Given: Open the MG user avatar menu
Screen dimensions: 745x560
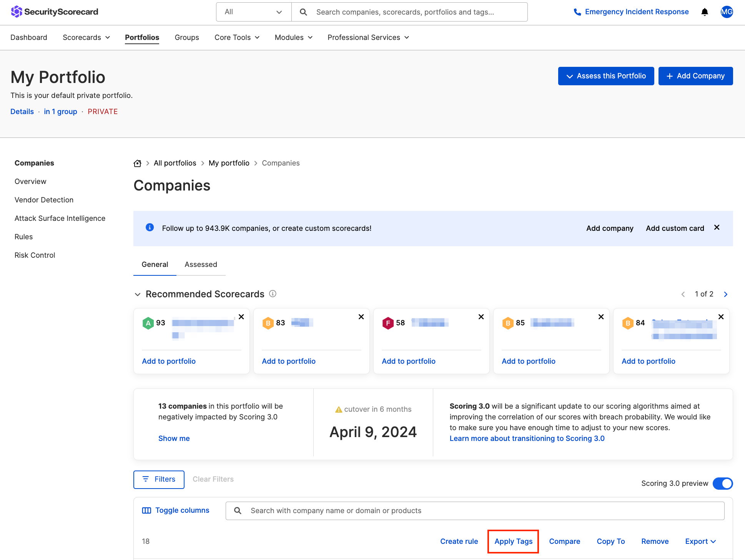Looking at the screenshot, I should click(x=727, y=12).
